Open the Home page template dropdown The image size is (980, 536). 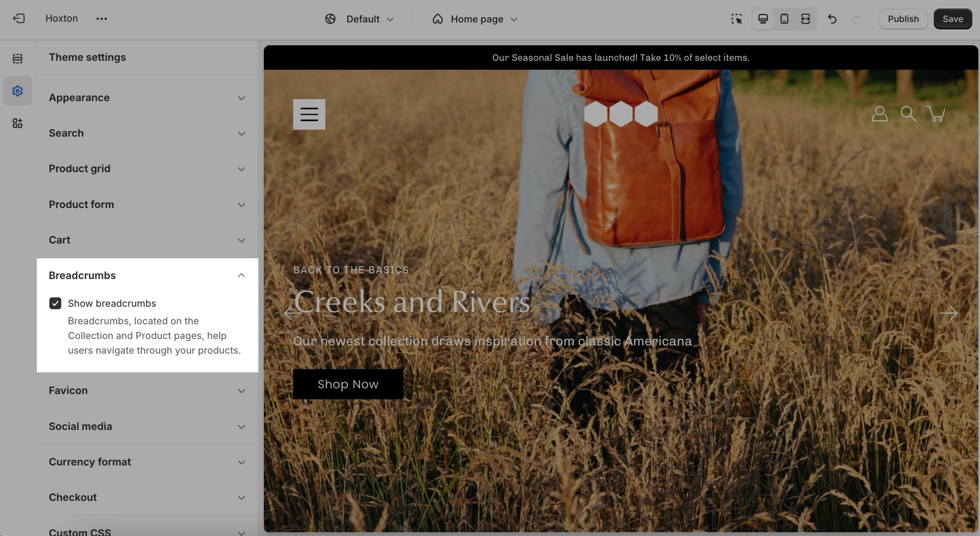475,19
